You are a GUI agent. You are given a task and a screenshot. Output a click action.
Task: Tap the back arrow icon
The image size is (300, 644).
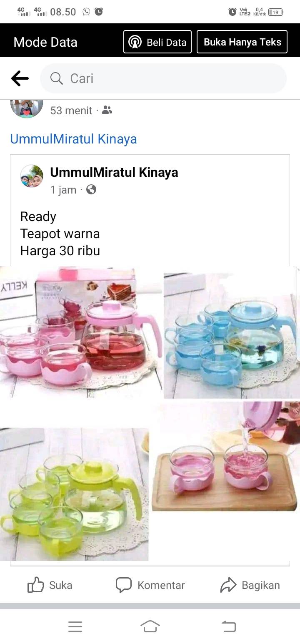[20, 78]
